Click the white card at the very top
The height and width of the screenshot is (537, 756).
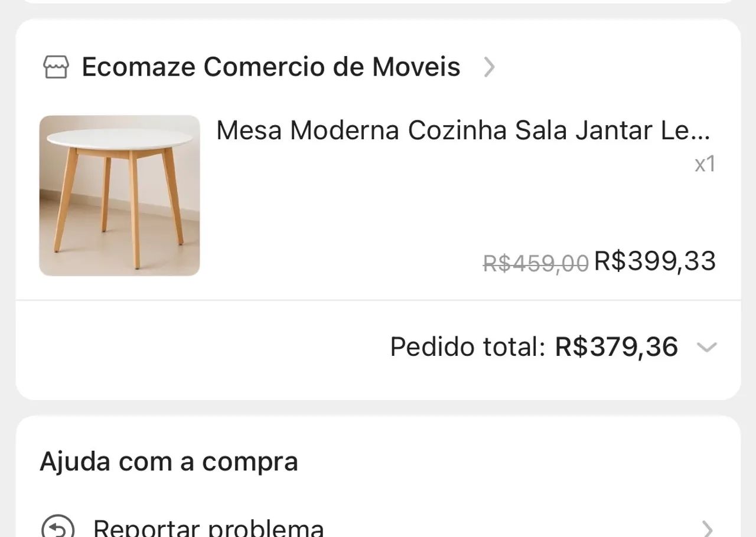click(x=378, y=2)
